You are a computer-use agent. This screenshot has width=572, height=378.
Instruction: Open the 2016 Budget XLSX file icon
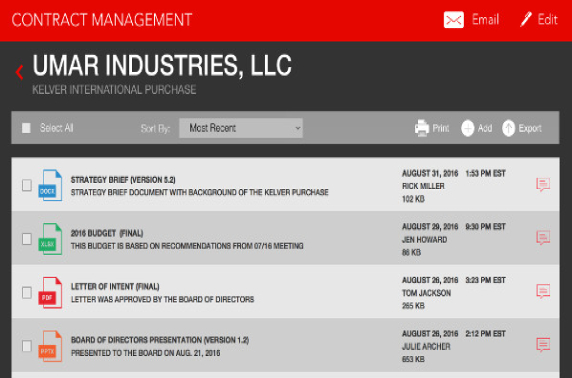50,239
